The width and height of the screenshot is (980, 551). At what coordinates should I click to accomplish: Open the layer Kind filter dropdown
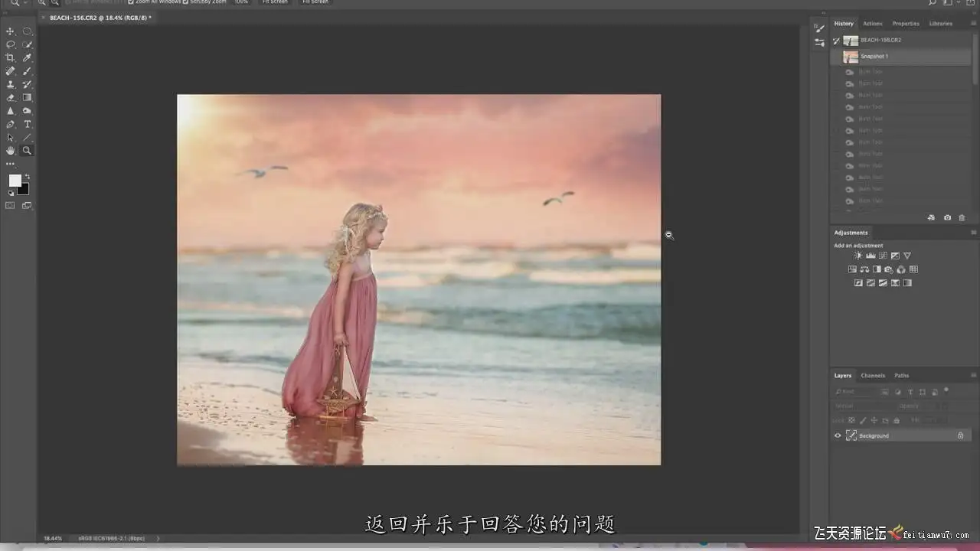coord(855,392)
